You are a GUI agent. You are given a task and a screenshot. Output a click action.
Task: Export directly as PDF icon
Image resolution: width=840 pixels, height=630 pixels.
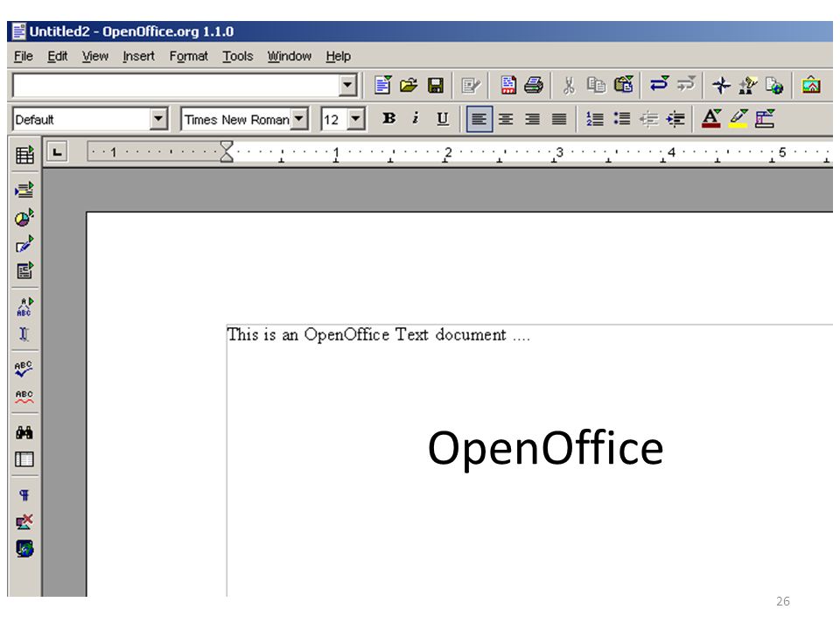point(507,85)
